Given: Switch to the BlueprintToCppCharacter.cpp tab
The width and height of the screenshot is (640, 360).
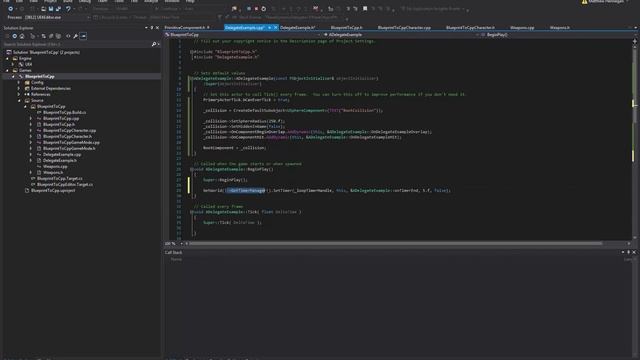Looking at the screenshot, I should [x=404, y=28].
